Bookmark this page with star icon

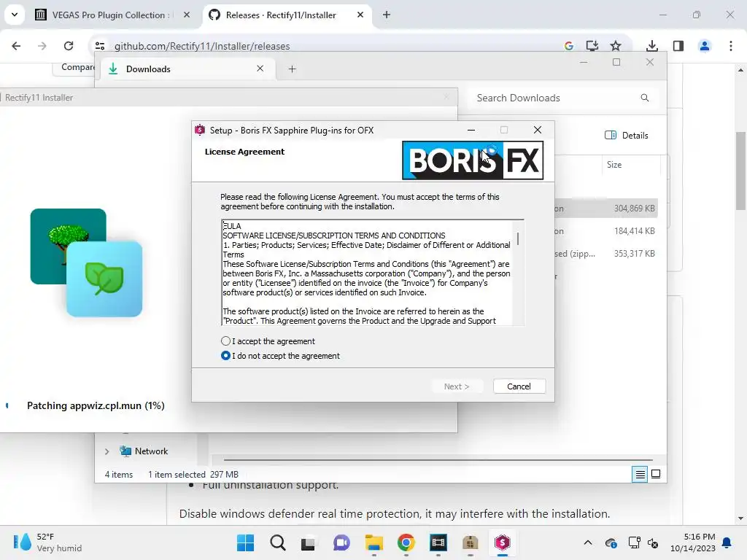click(616, 46)
